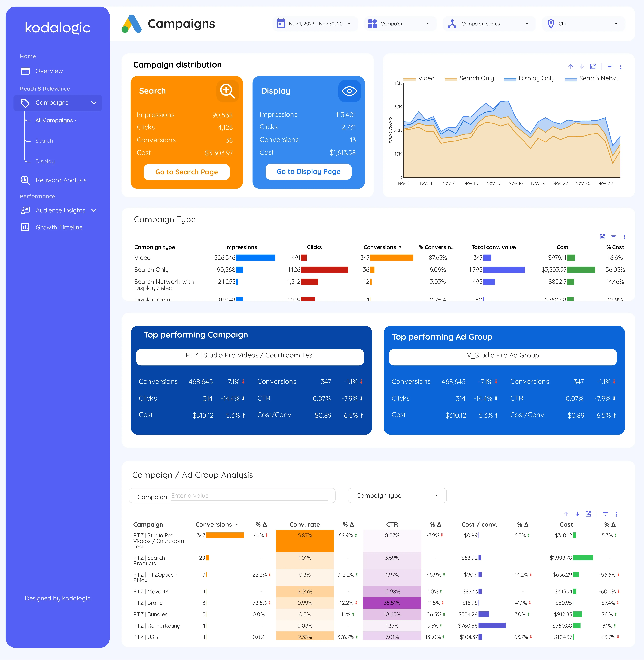Toggle Video series in chart legend
Image resolution: width=644 pixels, height=660 pixels.
419,78
